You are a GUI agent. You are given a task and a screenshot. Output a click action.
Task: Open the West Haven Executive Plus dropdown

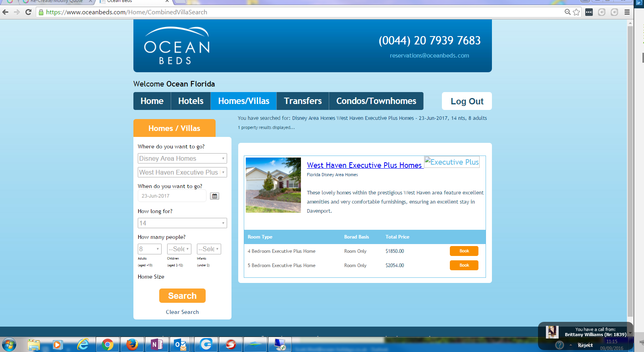[x=182, y=172]
